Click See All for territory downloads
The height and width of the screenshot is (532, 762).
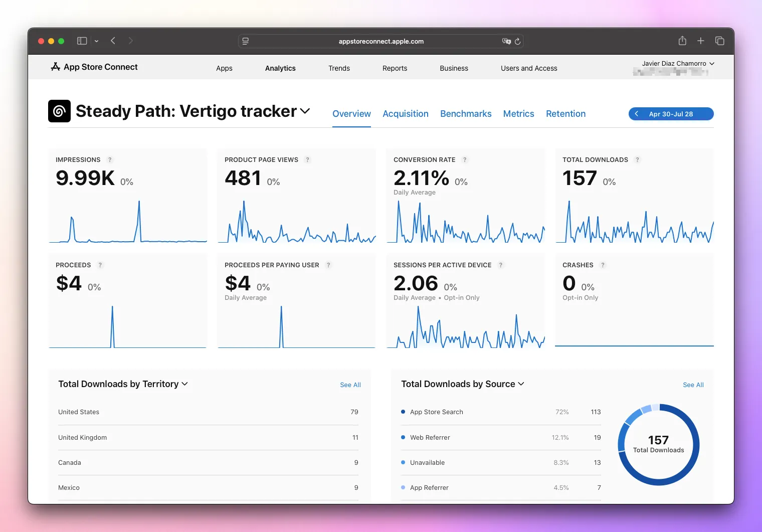pos(350,385)
